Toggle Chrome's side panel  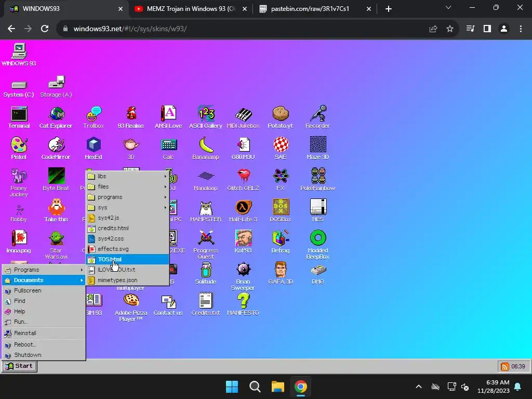pyautogui.click(x=487, y=29)
